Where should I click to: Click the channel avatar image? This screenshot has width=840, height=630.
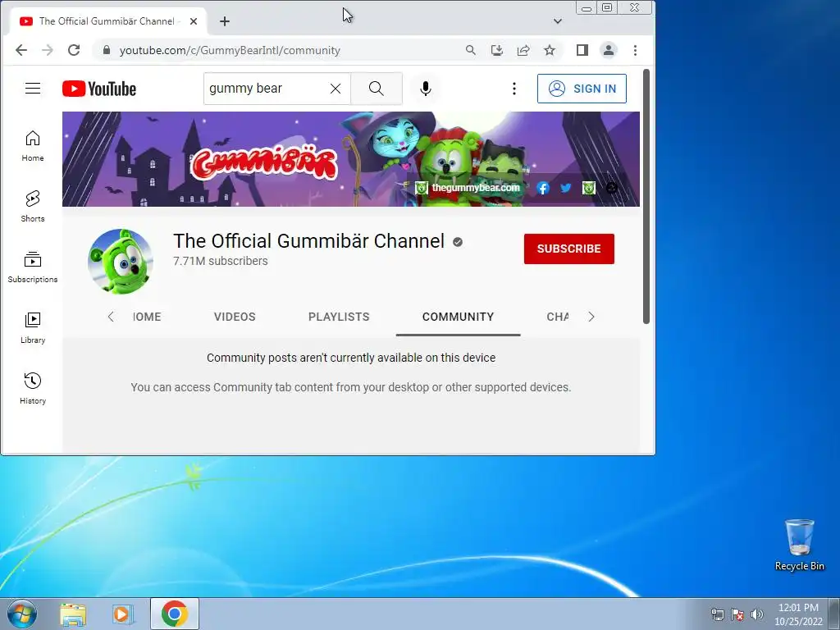[121, 262]
